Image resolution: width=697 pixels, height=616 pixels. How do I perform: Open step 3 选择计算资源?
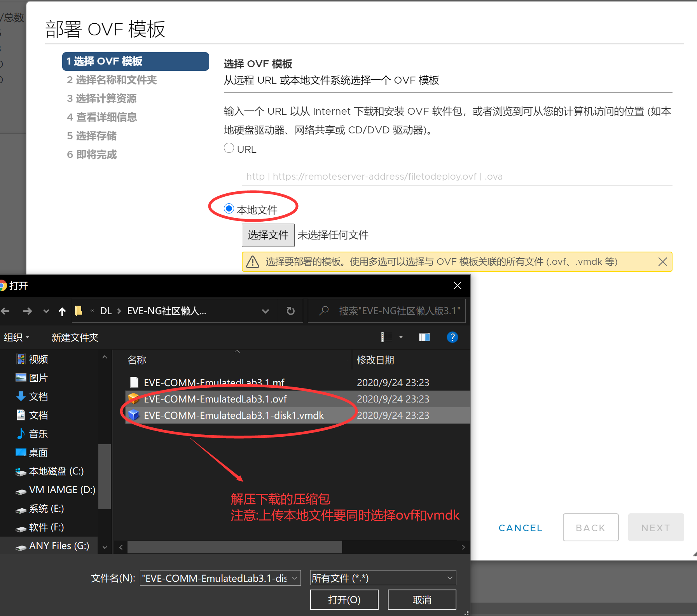point(101,99)
